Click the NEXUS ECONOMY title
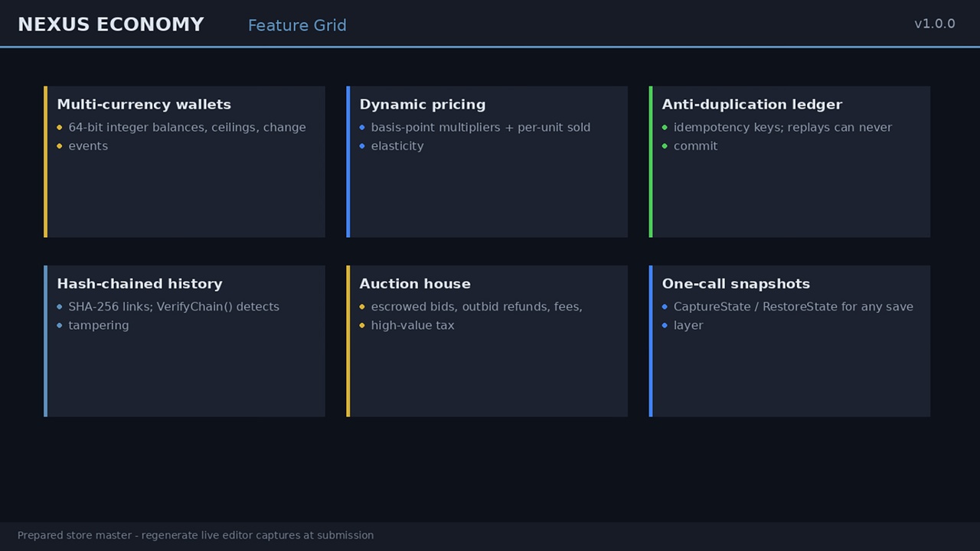Image resolution: width=980 pixels, height=551 pixels. [x=111, y=24]
